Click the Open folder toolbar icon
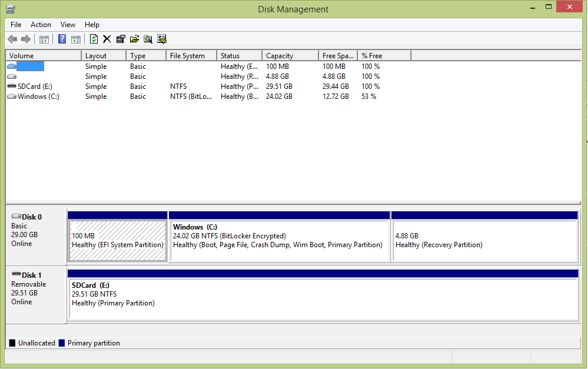The width and height of the screenshot is (588, 369). 134,39
